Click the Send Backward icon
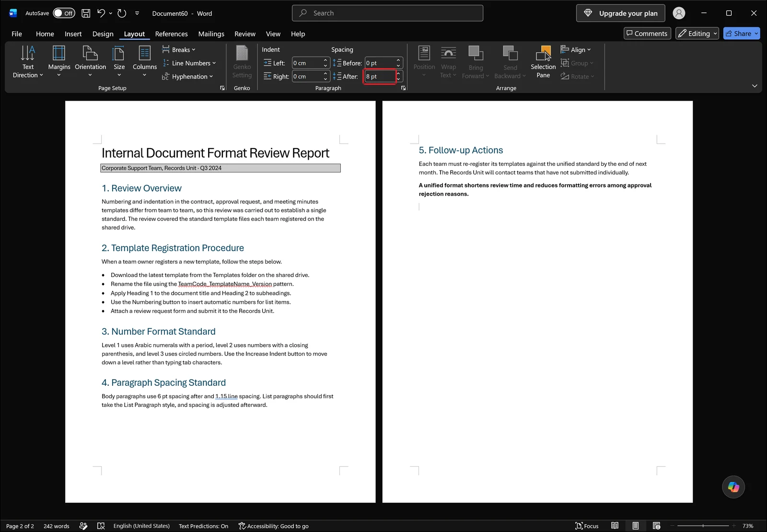This screenshot has width=767, height=532. pos(510,62)
